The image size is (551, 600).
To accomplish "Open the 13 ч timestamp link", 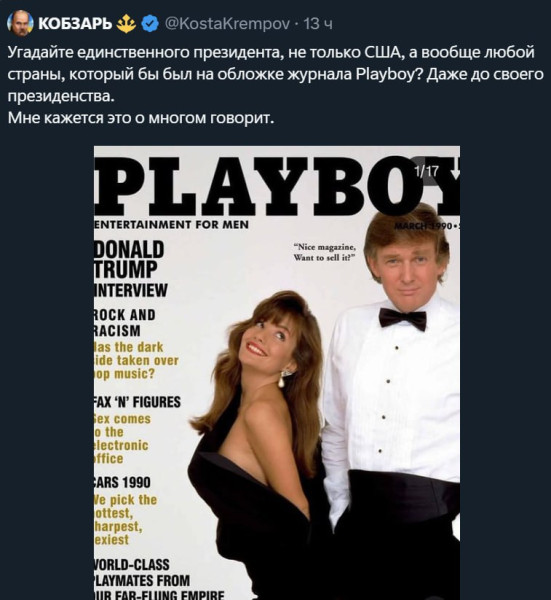I will pos(318,24).
